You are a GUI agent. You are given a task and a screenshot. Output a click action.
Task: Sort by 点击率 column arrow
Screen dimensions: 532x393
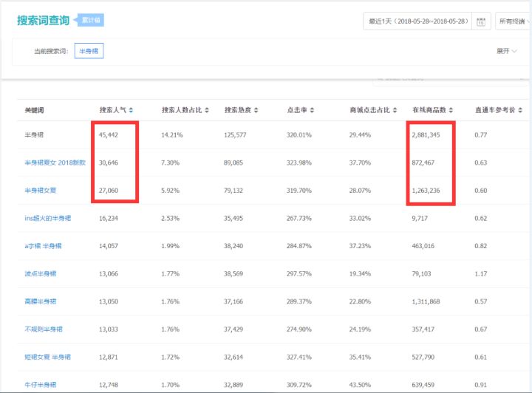tap(312, 110)
